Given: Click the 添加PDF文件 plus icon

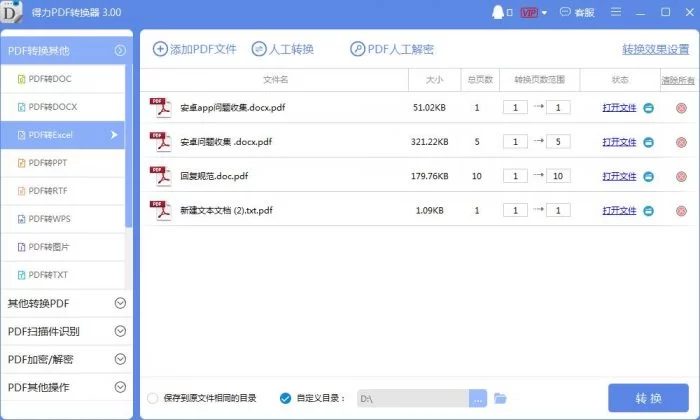Looking at the screenshot, I should pos(160,49).
